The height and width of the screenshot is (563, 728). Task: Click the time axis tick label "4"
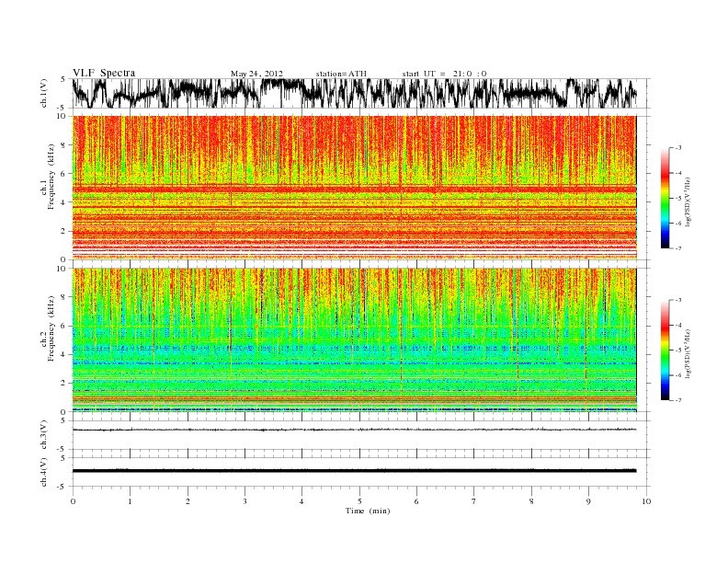301,501
